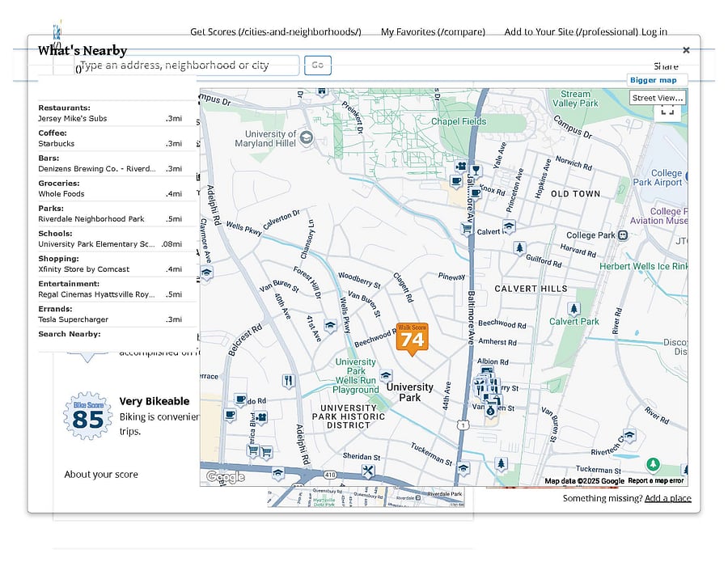This screenshot has width=728, height=562.
Task: Close the What's Nearby dialog
Action: click(x=686, y=50)
